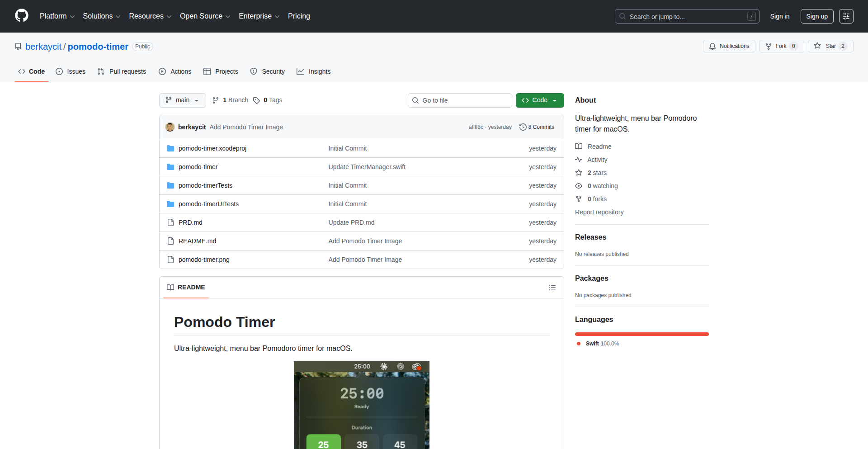The image size is (868, 449).
Task: Open the pomodo-timer.png file
Action: pyautogui.click(x=204, y=260)
